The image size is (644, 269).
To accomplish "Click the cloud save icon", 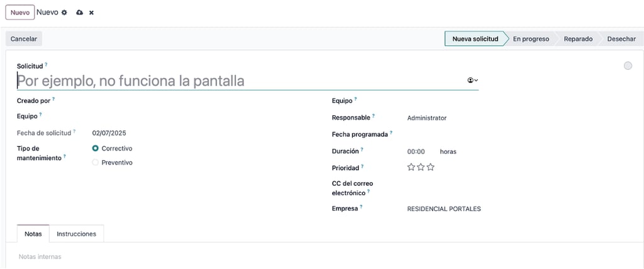I will pos(80,13).
